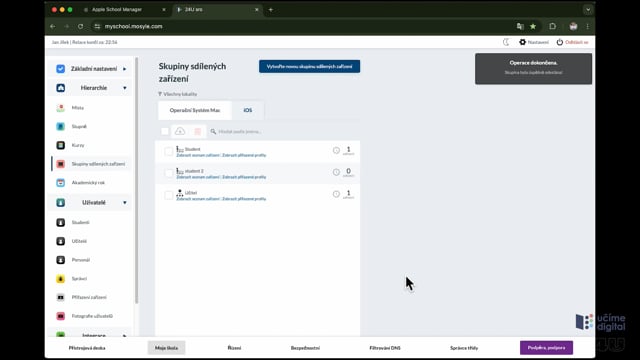Click the device count 0 on student 2 row

[x=348, y=172]
